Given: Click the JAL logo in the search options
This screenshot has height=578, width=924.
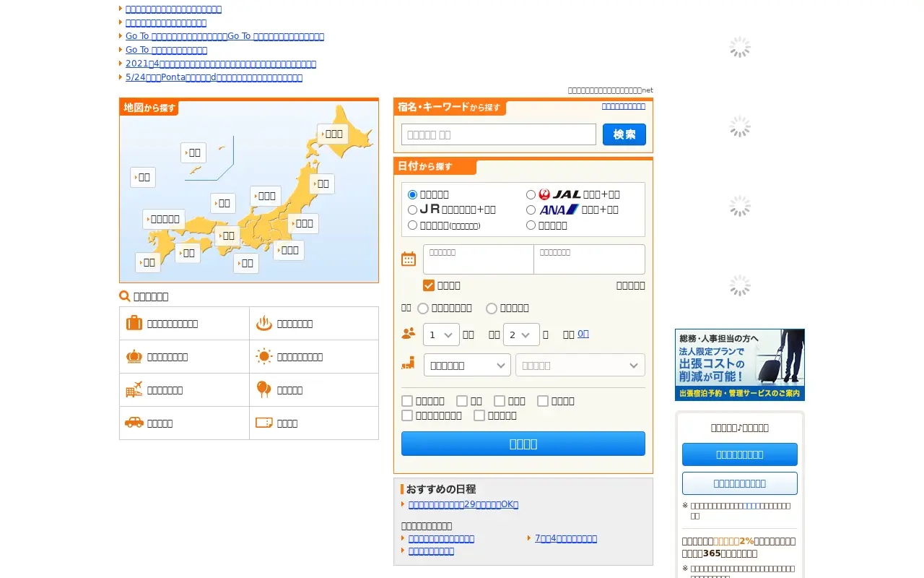Looking at the screenshot, I should coord(559,194).
